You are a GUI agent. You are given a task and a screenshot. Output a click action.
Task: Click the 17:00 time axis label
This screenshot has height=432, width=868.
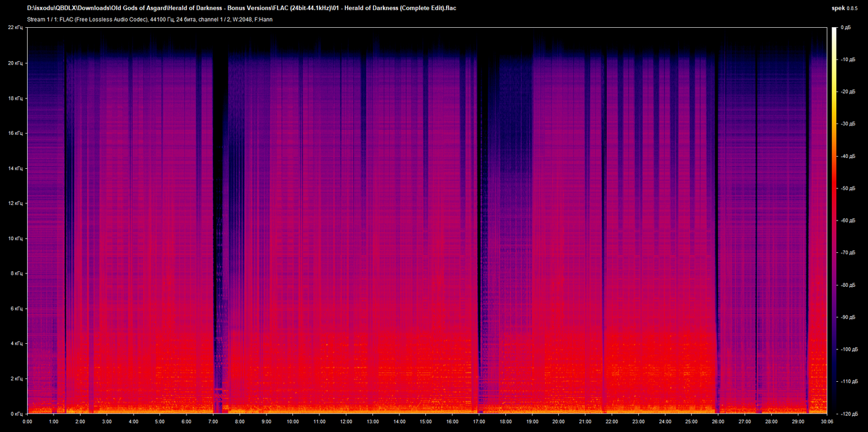pyautogui.click(x=479, y=422)
